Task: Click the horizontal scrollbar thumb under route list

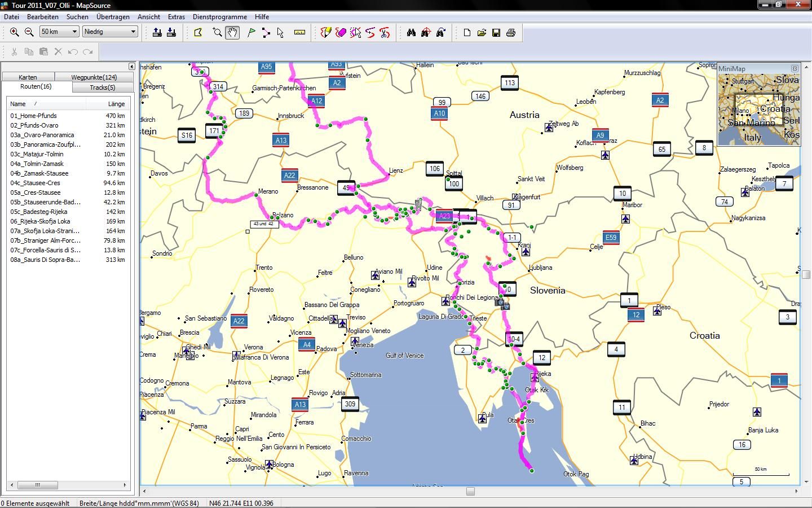Action: (x=38, y=485)
